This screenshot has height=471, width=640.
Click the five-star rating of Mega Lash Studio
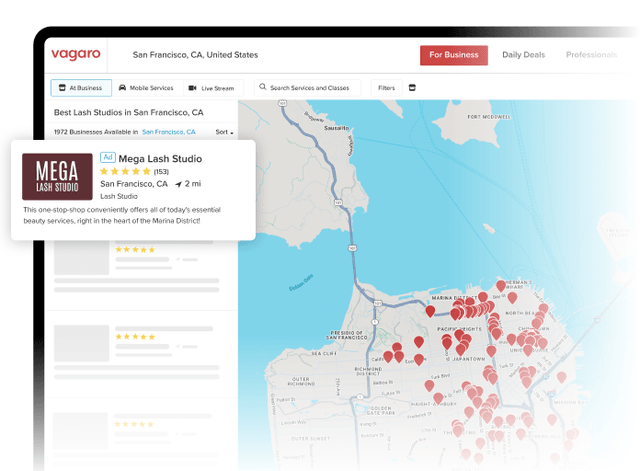125,171
